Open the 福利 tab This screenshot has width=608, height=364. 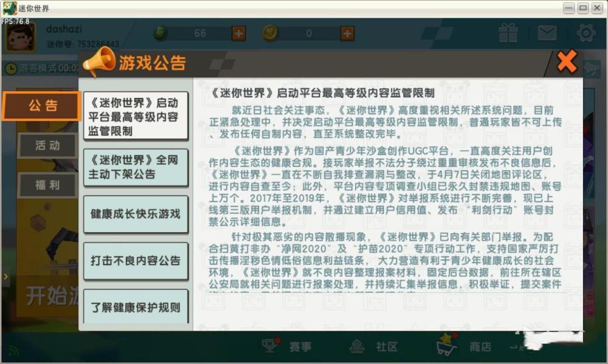(x=47, y=185)
